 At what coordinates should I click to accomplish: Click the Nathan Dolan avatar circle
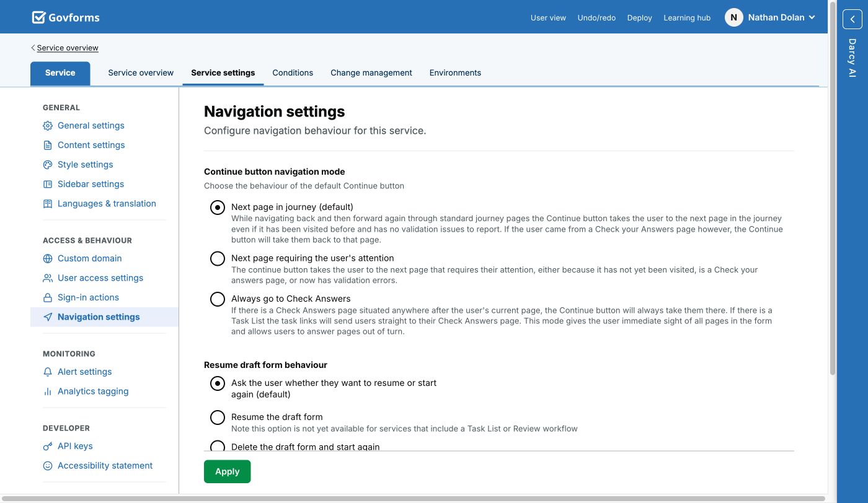[733, 17]
